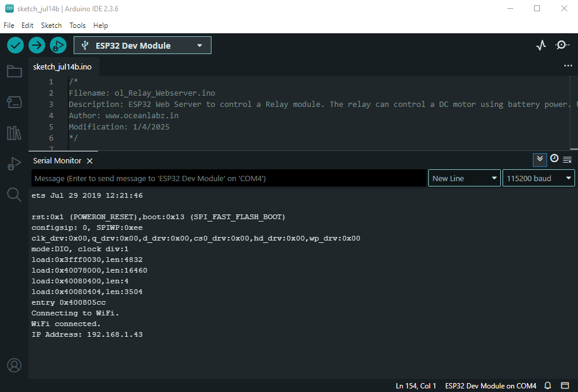Click the user account profile icon
The height and width of the screenshot is (392, 578).
(x=14, y=365)
